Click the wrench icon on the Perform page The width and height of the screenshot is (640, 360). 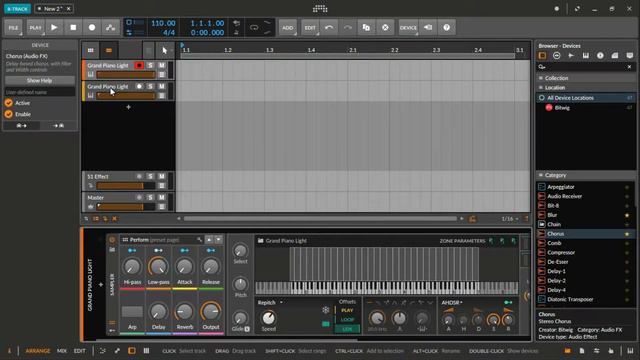199,240
